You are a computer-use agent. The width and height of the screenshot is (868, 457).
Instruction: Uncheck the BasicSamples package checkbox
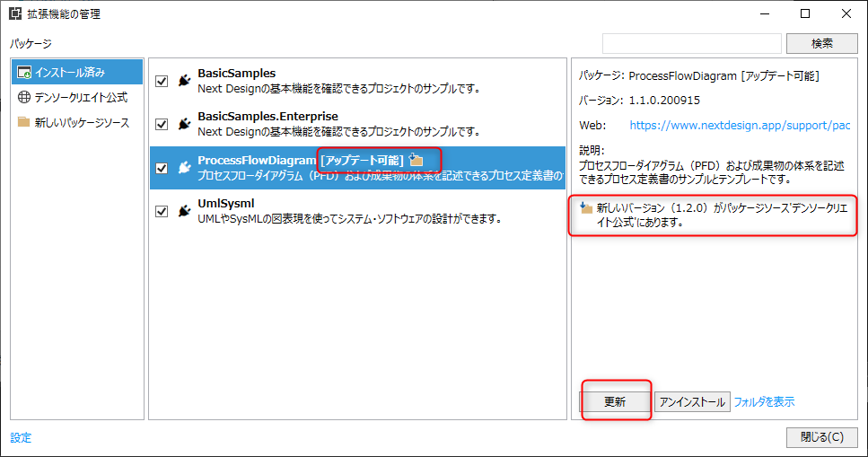tap(162, 82)
